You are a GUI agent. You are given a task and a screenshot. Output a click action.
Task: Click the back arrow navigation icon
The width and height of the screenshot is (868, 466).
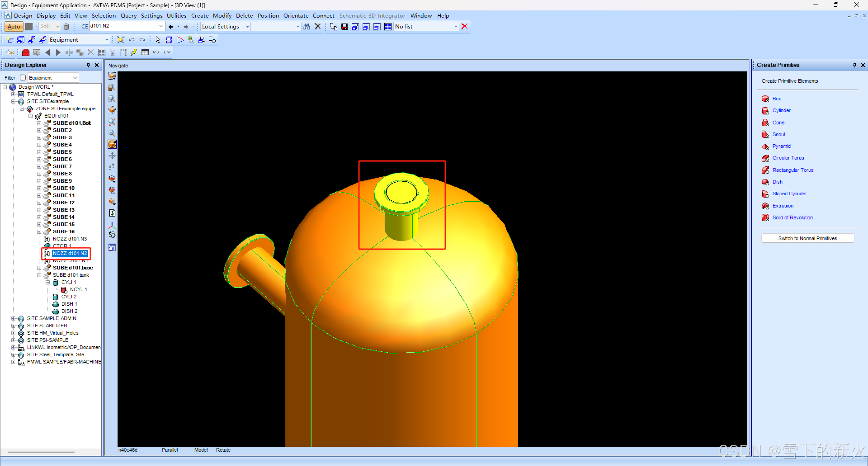[x=171, y=27]
